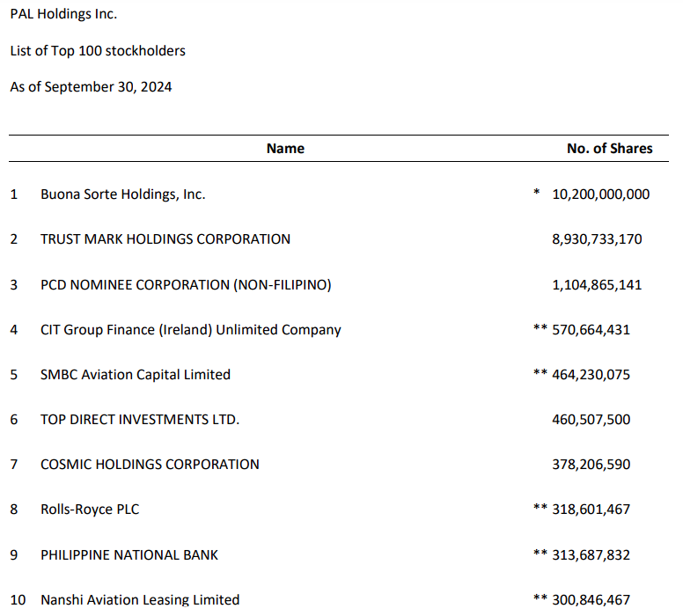
Task: Click SMBC Aviation Capital Limited name
Action: pyautogui.click(x=136, y=374)
